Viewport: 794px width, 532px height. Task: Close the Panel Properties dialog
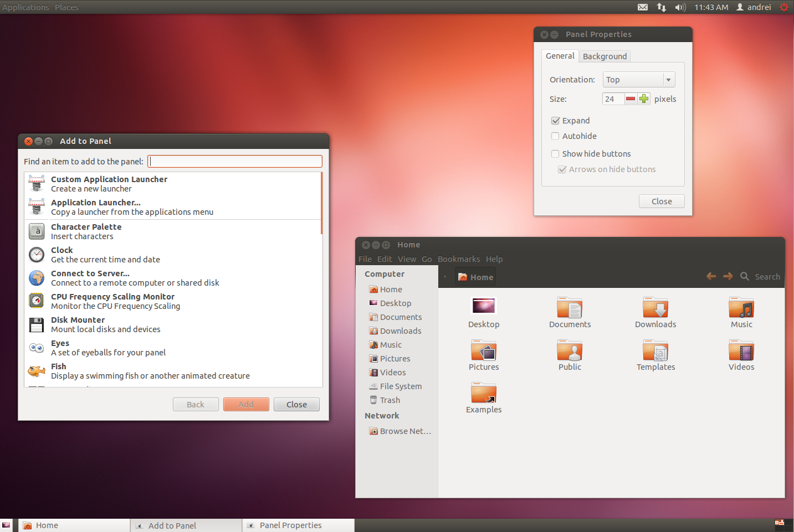[662, 201]
